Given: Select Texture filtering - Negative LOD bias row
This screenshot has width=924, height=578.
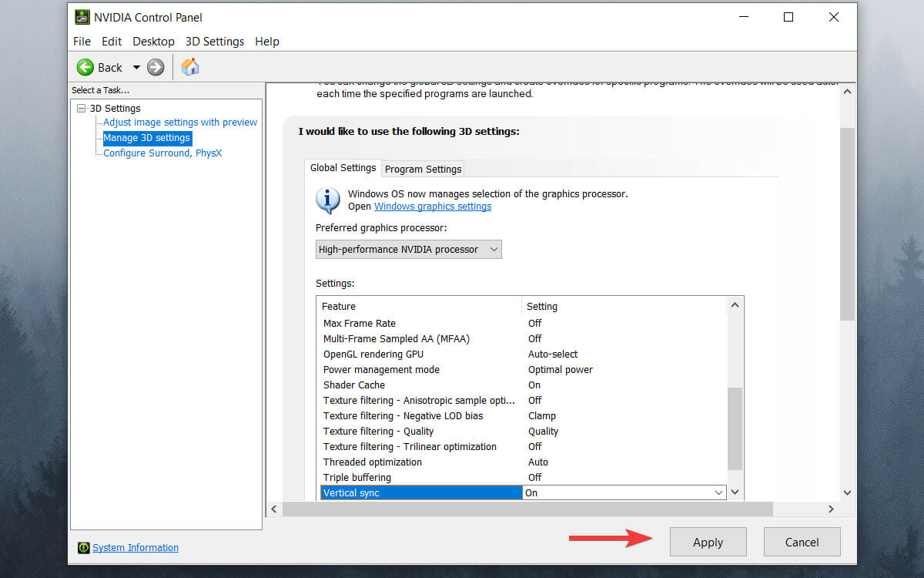Looking at the screenshot, I should [x=522, y=416].
